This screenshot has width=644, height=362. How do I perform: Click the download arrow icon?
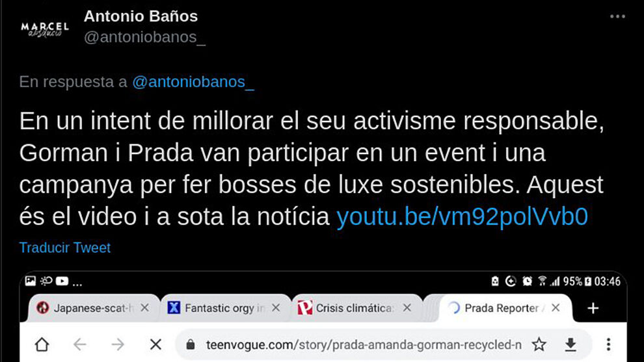[570, 344]
